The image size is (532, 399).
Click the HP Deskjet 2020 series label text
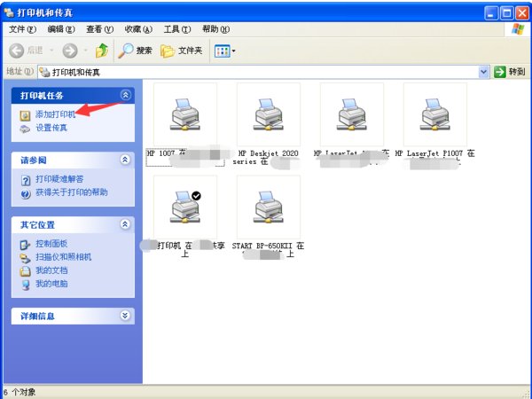(x=268, y=158)
